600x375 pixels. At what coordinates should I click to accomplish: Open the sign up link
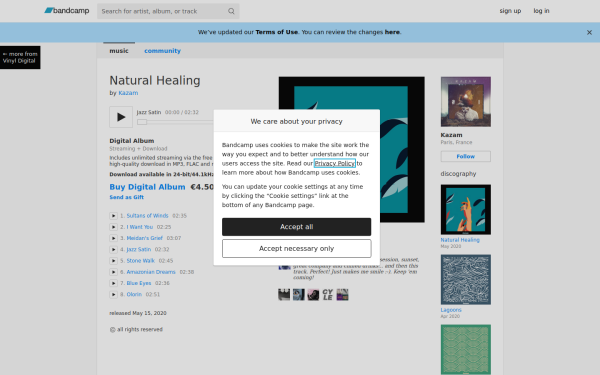pos(510,11)
